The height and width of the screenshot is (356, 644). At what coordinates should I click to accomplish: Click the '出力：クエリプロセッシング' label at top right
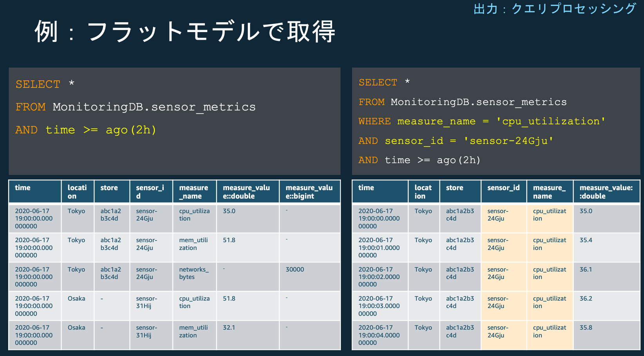(x=554, y=9)
